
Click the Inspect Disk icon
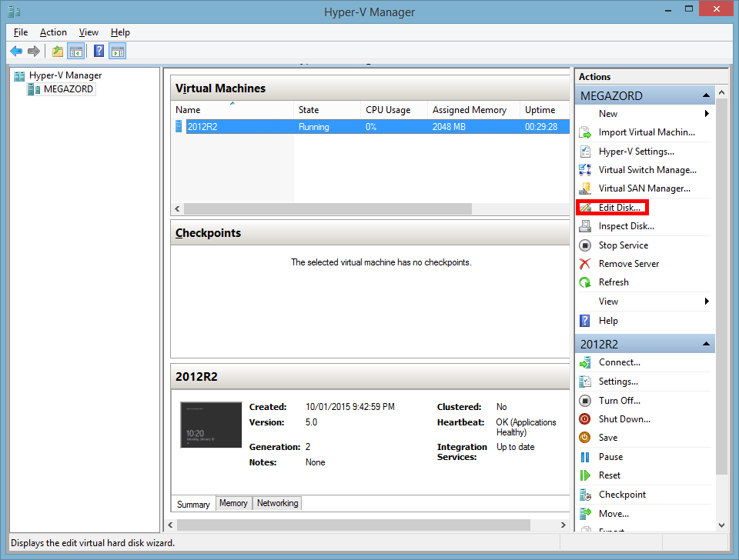tap(585, 226)
